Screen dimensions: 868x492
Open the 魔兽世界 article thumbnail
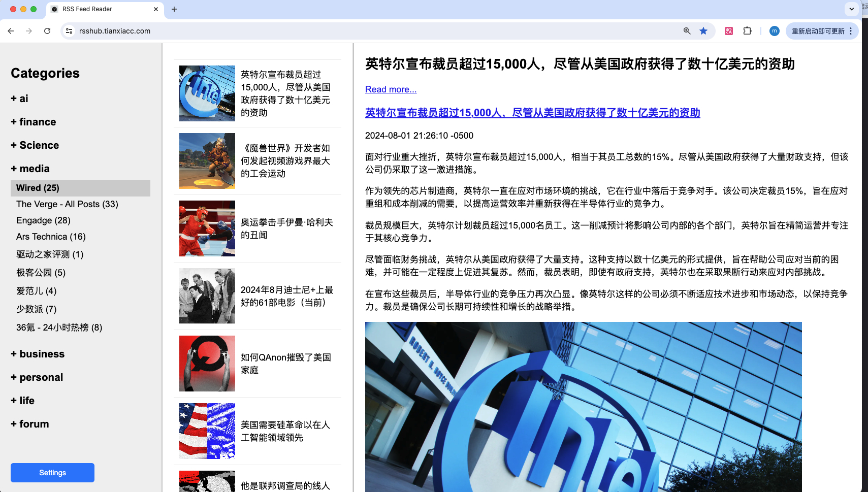click(207, 161)
